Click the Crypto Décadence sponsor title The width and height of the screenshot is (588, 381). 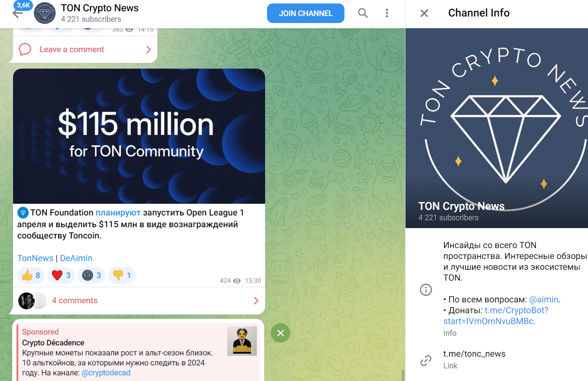point(53,343)
